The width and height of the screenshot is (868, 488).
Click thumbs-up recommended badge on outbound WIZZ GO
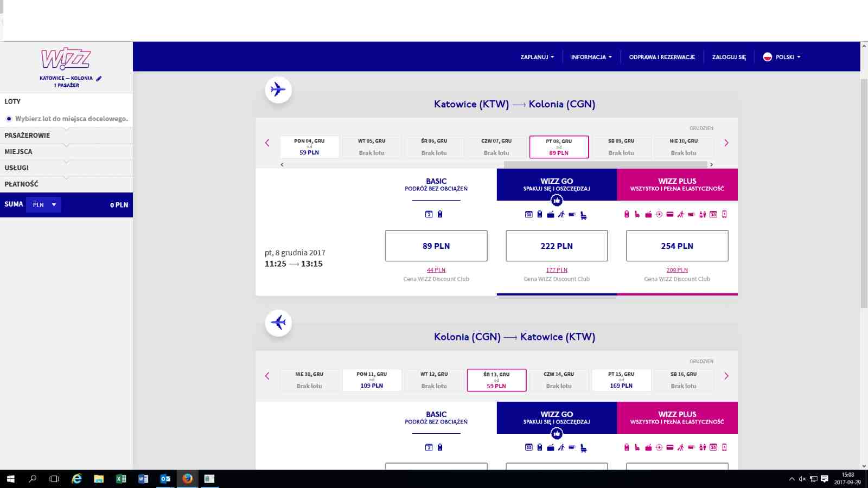point(557,201)
